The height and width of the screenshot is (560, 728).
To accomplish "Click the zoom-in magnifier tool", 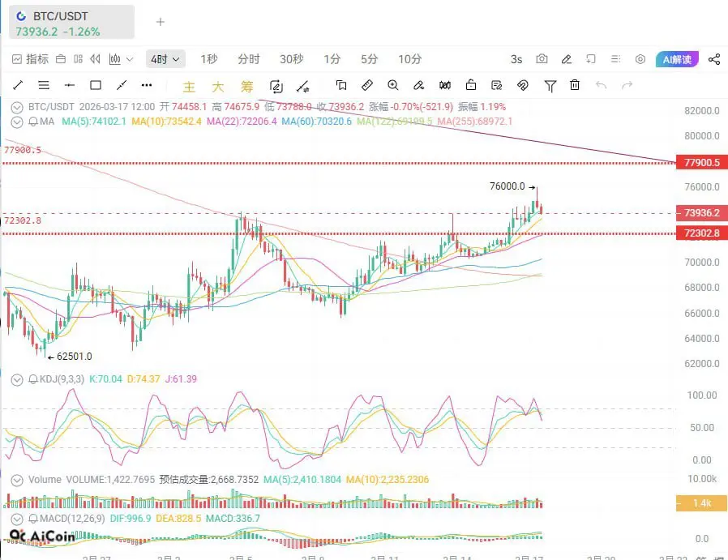I will [x=393, y=85].
